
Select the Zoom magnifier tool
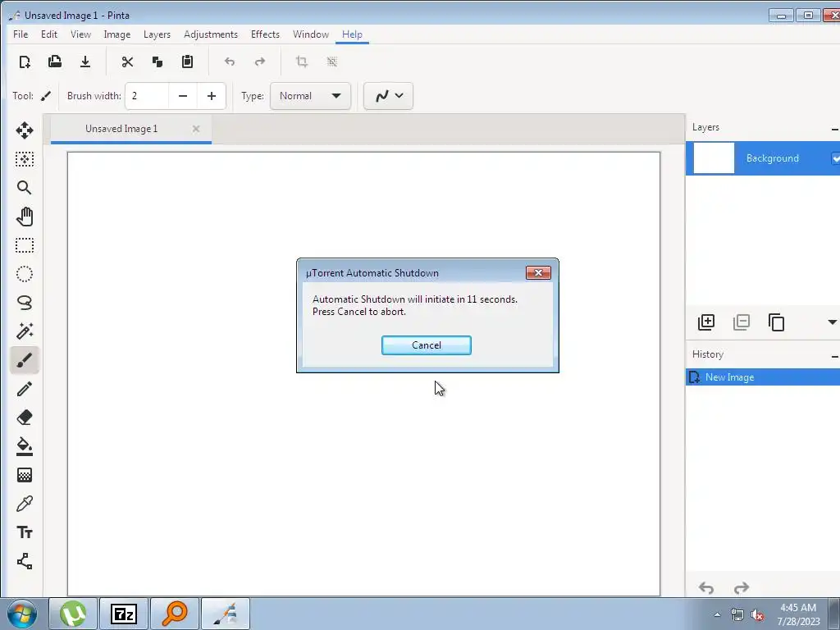[25, 188]
